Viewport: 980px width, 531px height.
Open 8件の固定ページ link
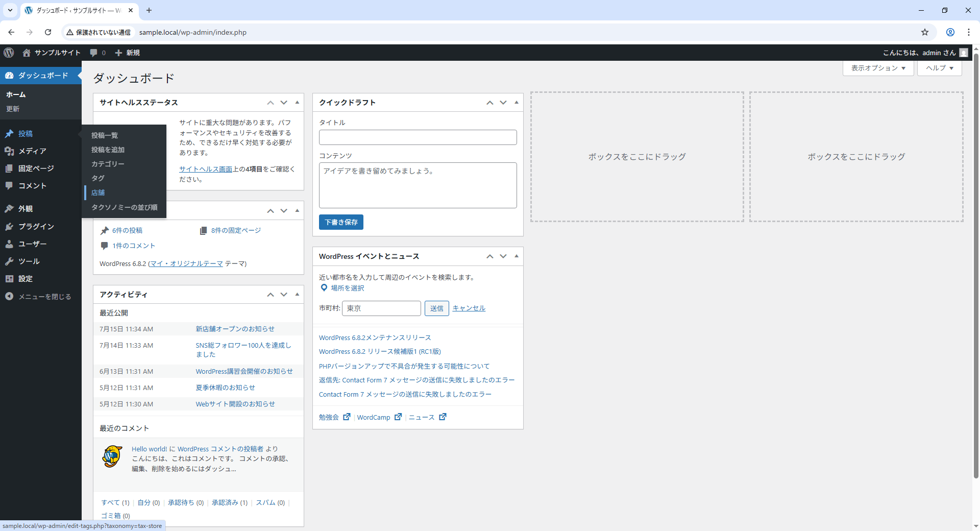(x=236, y=230)
